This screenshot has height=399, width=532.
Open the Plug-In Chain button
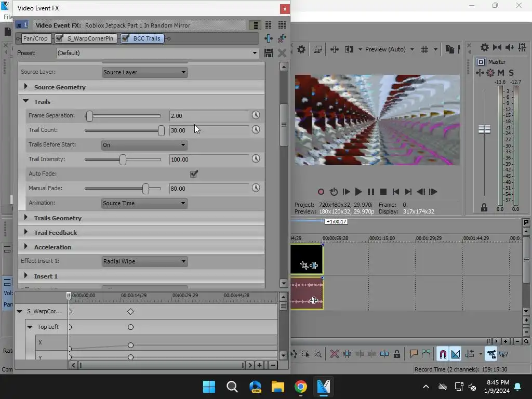coord(269,38)
